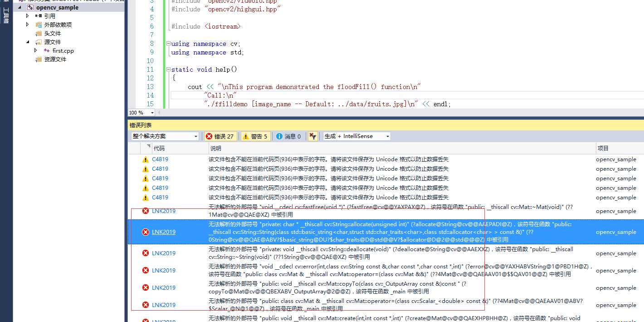Click the 错误列表 panel title

click(141, 125)
